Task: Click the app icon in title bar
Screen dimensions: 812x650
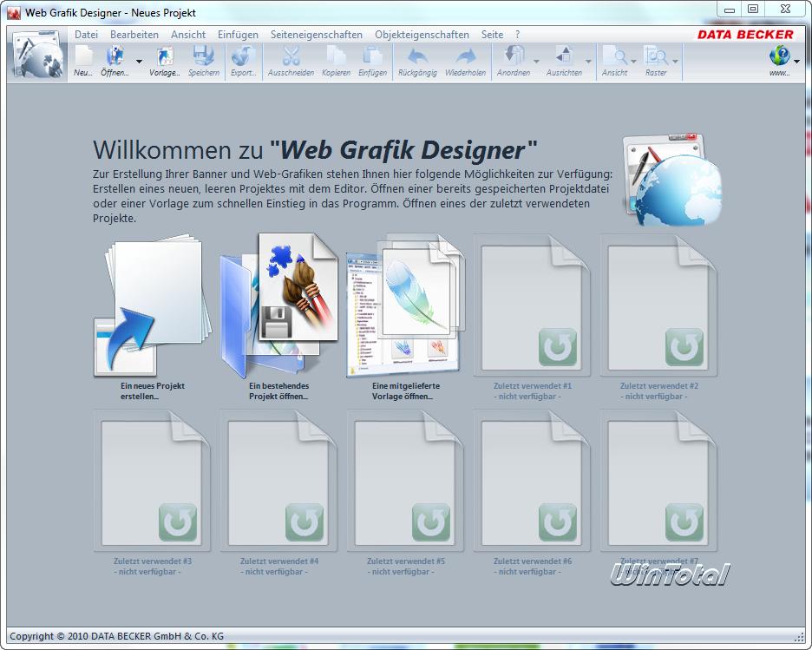Action: [15, 12]
